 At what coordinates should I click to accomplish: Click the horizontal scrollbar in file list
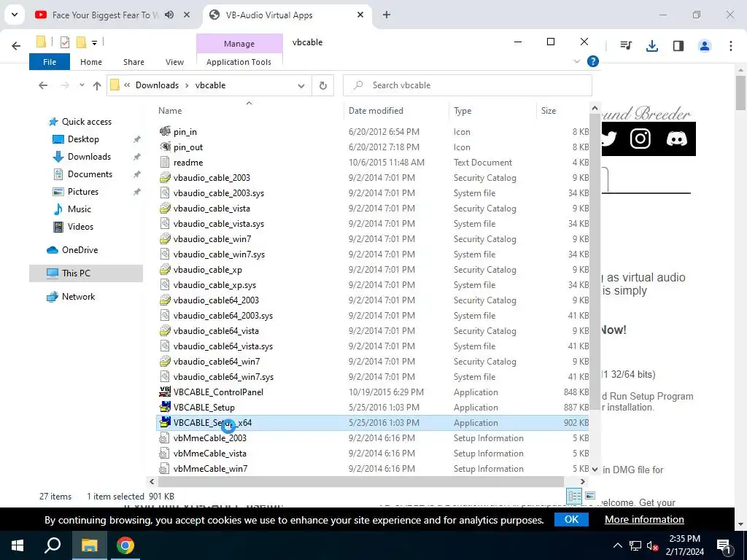360,481
